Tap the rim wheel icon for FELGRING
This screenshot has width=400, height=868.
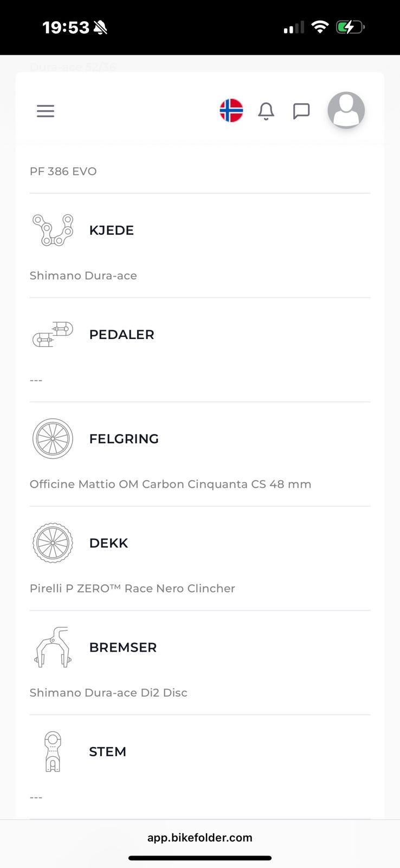[x=53, y=438]
